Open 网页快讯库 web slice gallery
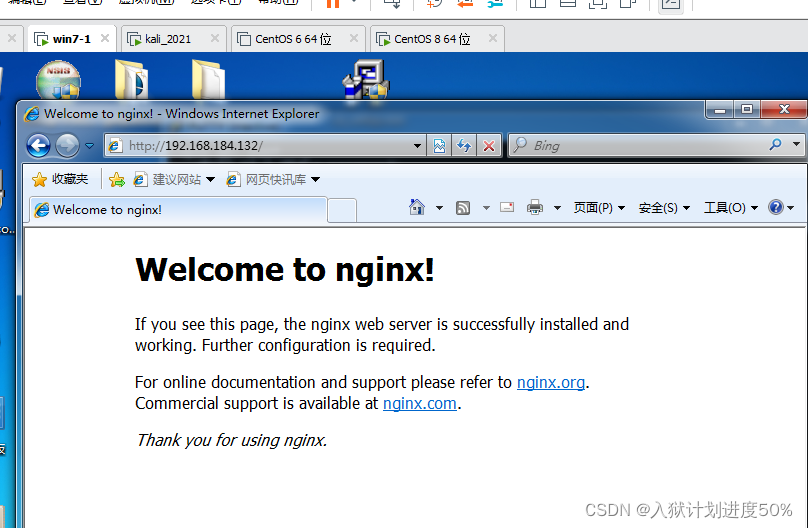Image resolution: width=808 pixels, height=528 pixels. tap(273, 179)
